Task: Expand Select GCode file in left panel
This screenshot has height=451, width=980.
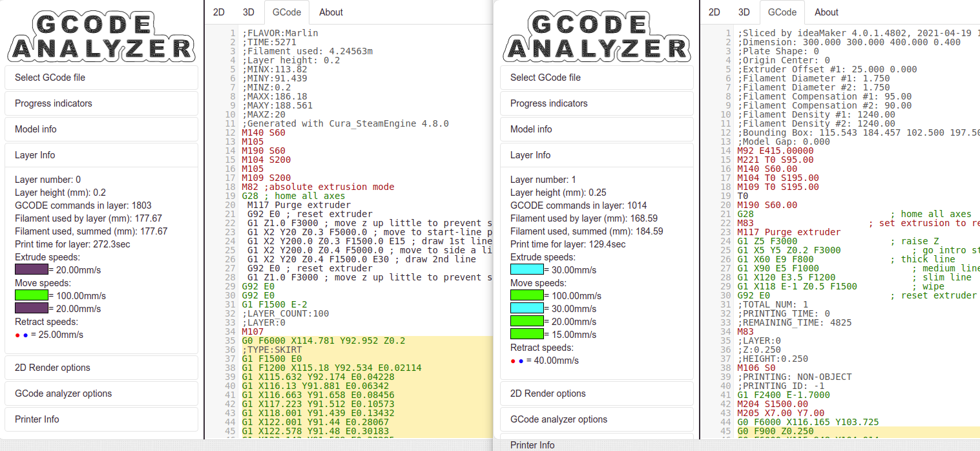Action: (x=101, y=78)
